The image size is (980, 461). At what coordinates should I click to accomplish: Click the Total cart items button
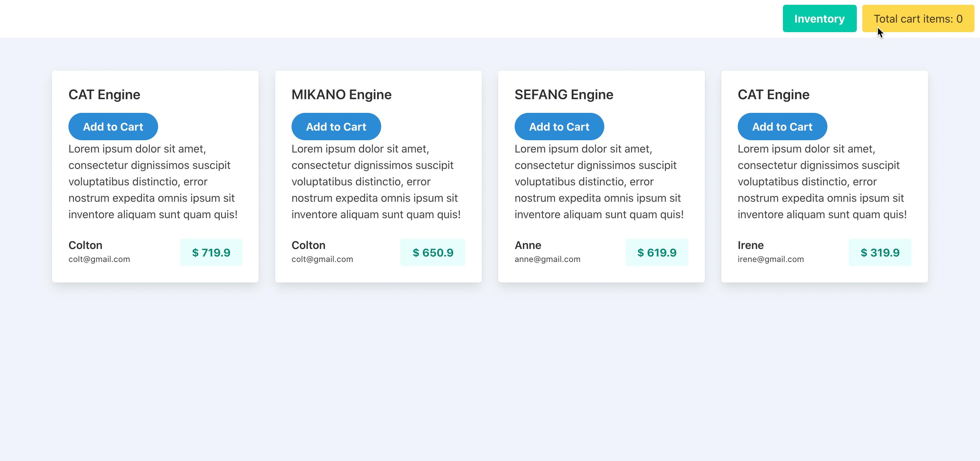918,18
